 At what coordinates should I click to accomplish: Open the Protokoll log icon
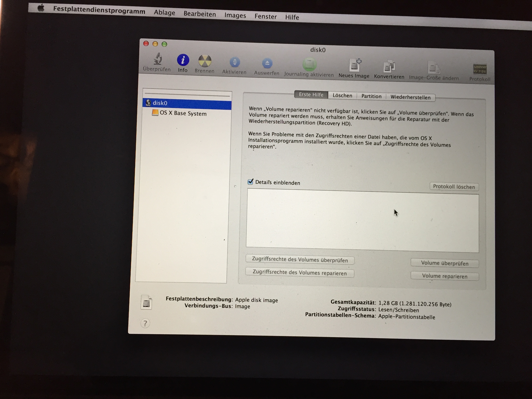click(480, 69)
